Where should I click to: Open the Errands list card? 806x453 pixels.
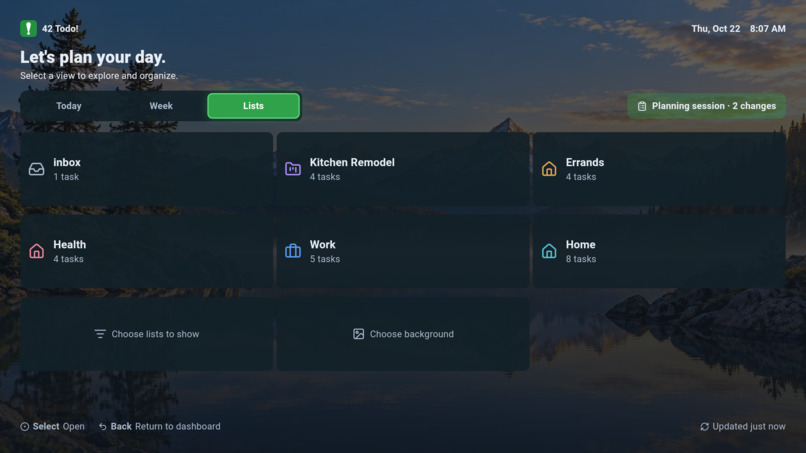660,169
